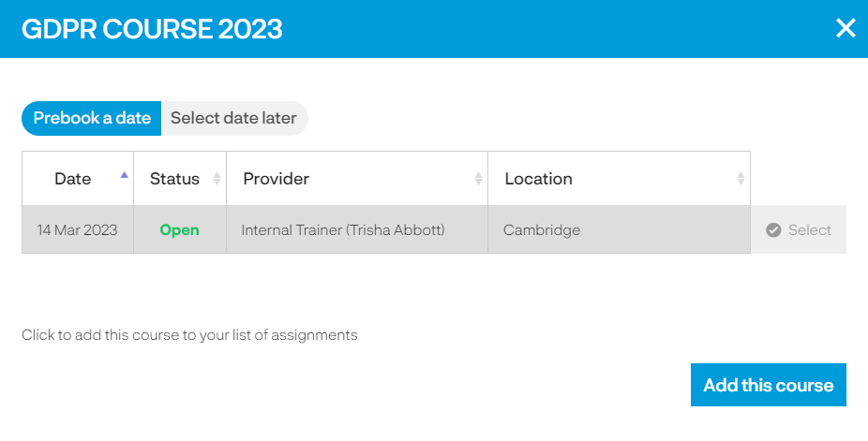868x441 pixels.
Task: Click the Date column ascending sort arrow
Action: 125,175
